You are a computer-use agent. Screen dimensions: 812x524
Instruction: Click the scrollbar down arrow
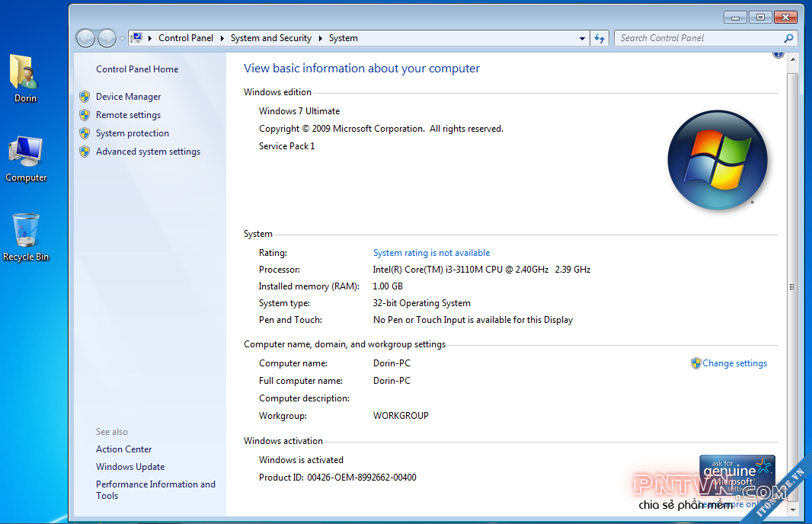pyautogui.click(x=793, y=510)
